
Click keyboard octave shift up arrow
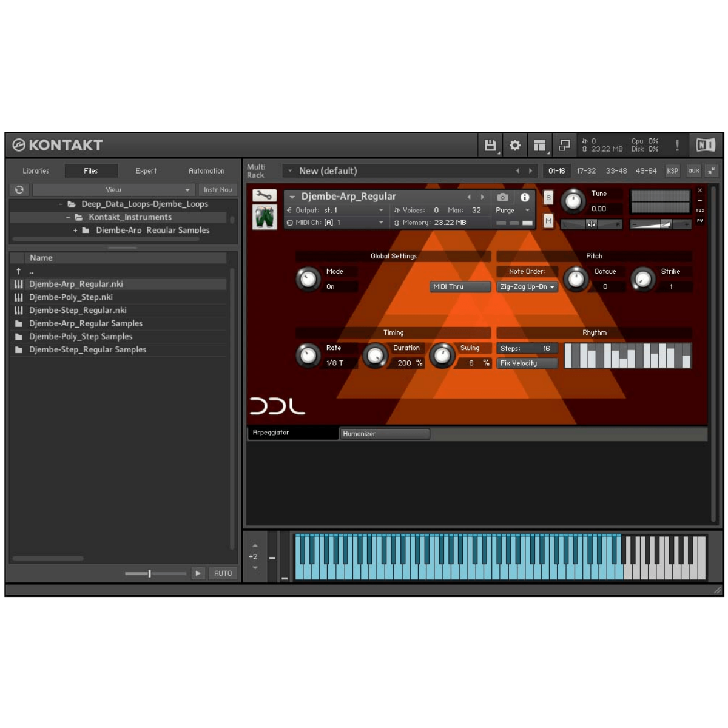point(255,545)
